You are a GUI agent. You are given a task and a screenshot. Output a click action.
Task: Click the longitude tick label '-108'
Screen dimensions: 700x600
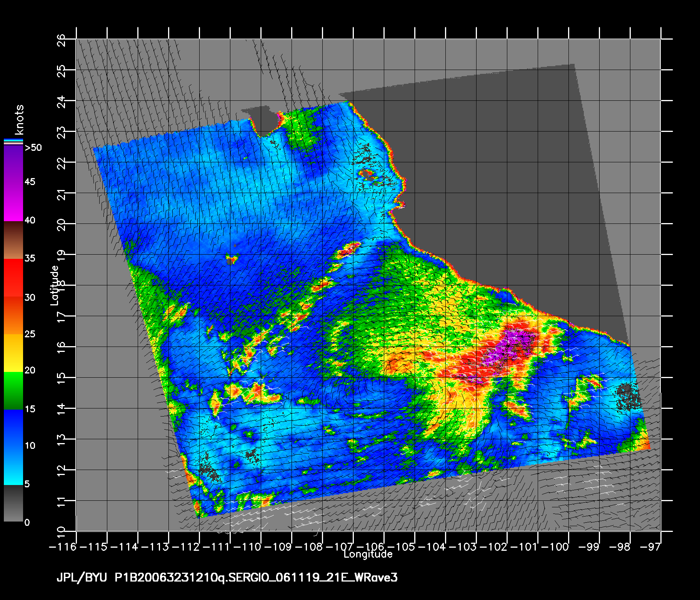pos(310,547)
